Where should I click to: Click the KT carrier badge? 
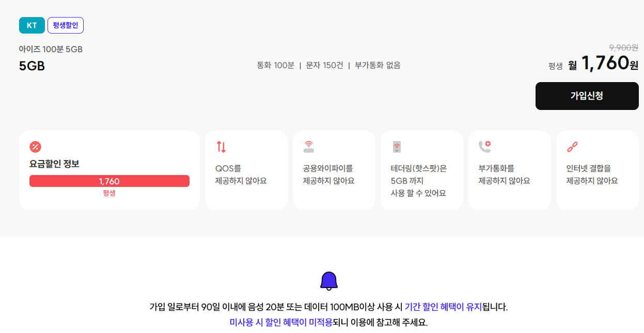pos(32,25)
